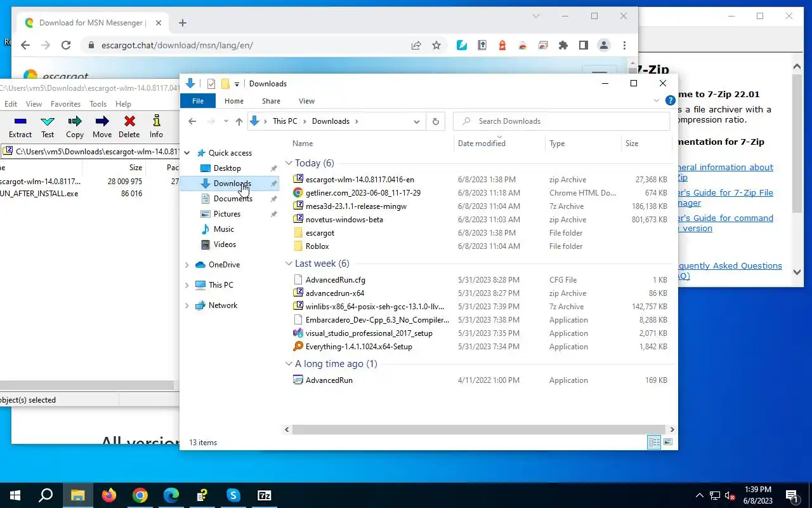Show hidden system tray icons
Viewport: 812px width, 508px height.
pos(700,495)
